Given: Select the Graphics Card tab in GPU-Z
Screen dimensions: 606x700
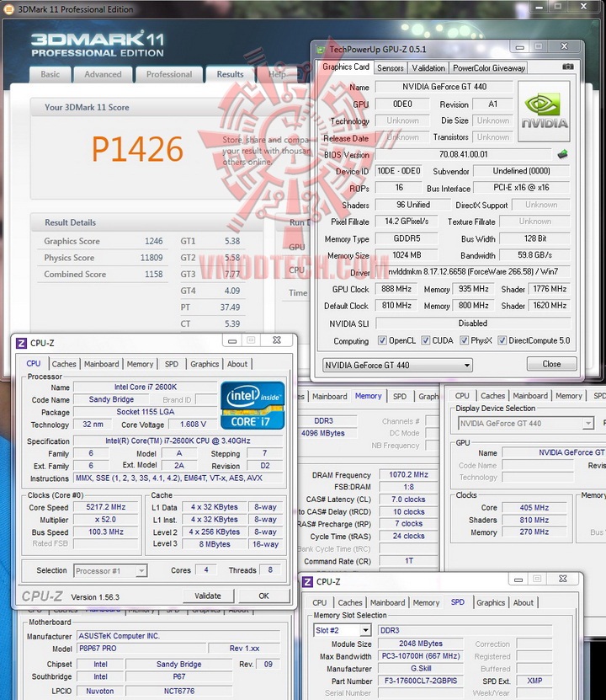Looking at the screenshot, I should click(346, 67).
